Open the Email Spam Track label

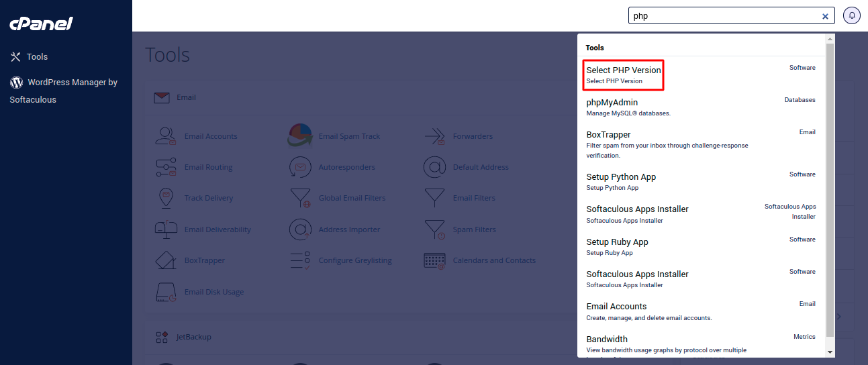(x=349, y=136)
